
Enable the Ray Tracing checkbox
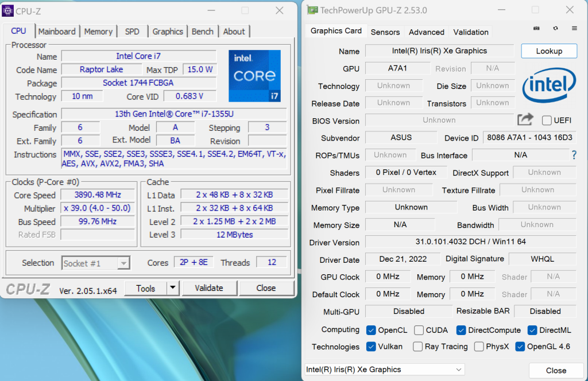click(x=418, y=347)
